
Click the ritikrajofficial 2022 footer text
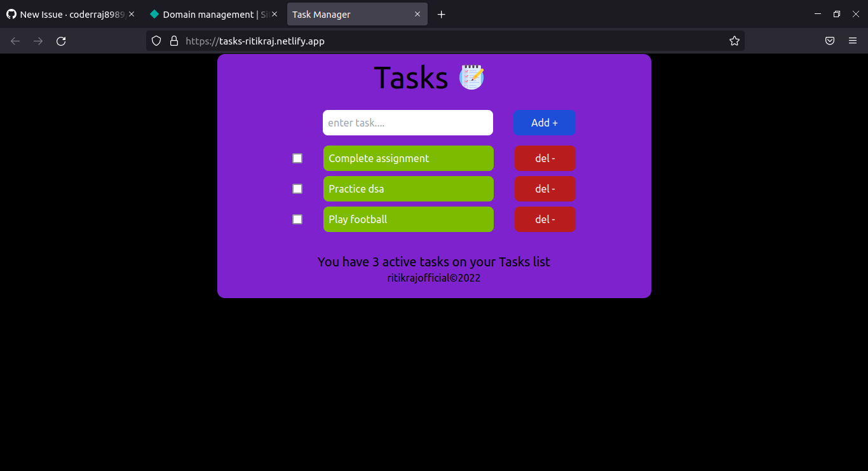coord(433,278)
